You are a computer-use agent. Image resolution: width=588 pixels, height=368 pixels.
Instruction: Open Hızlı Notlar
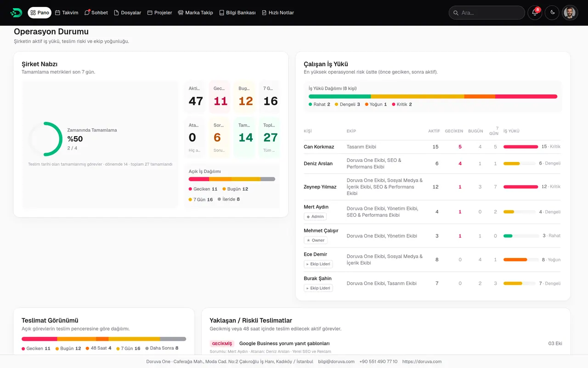point(278,13)
